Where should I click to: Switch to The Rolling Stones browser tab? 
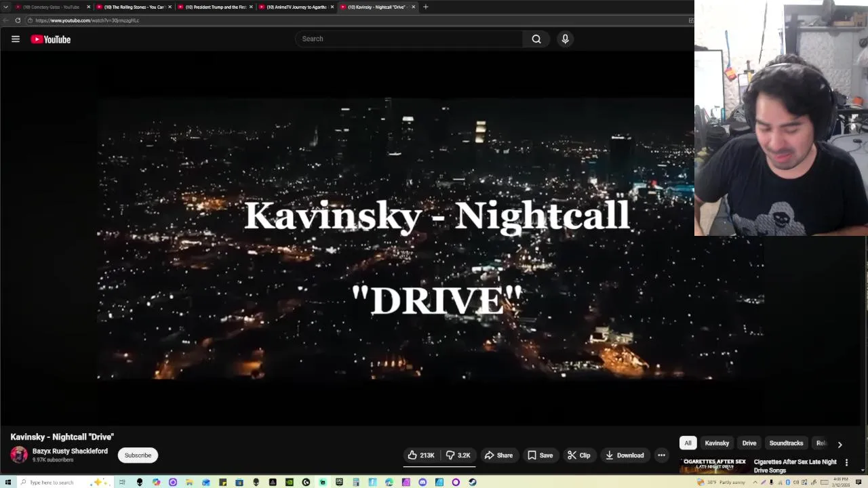click(134, 7)
